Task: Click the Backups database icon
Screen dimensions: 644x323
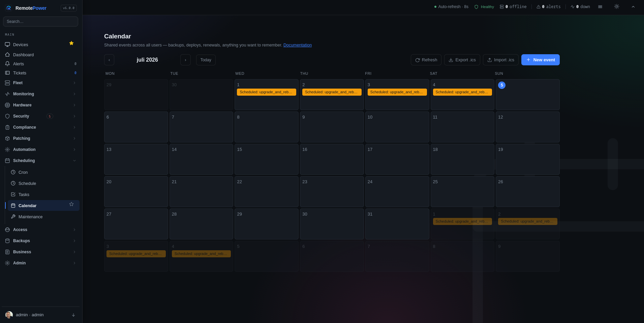Action: pos(7,241)
